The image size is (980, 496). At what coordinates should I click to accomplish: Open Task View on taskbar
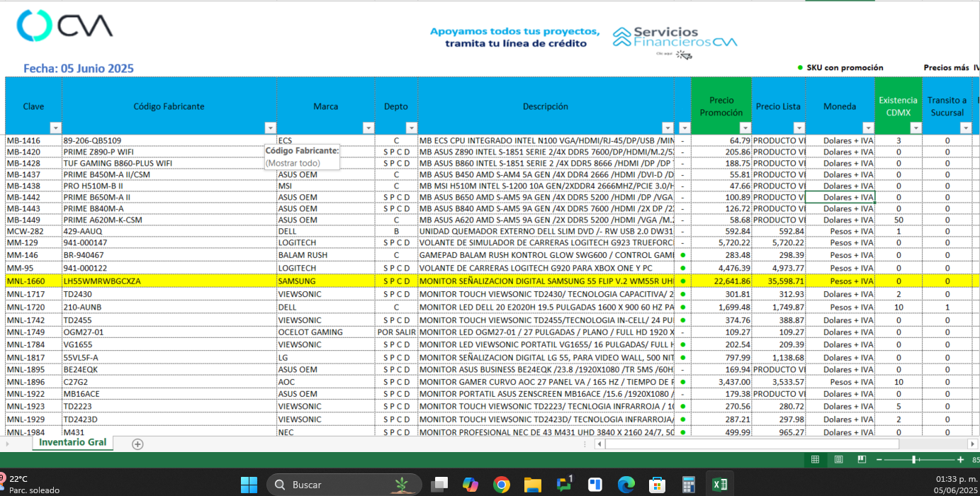click(440, 485)
